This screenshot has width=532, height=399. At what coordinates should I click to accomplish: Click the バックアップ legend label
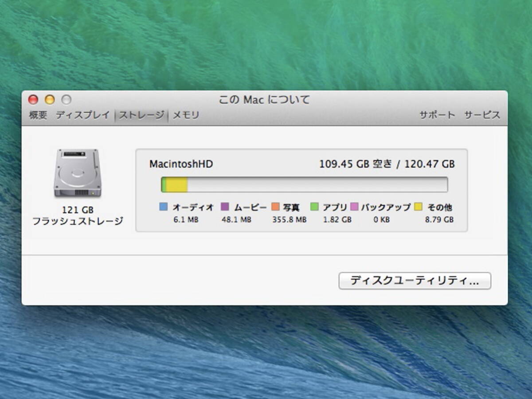coord(385,207)
